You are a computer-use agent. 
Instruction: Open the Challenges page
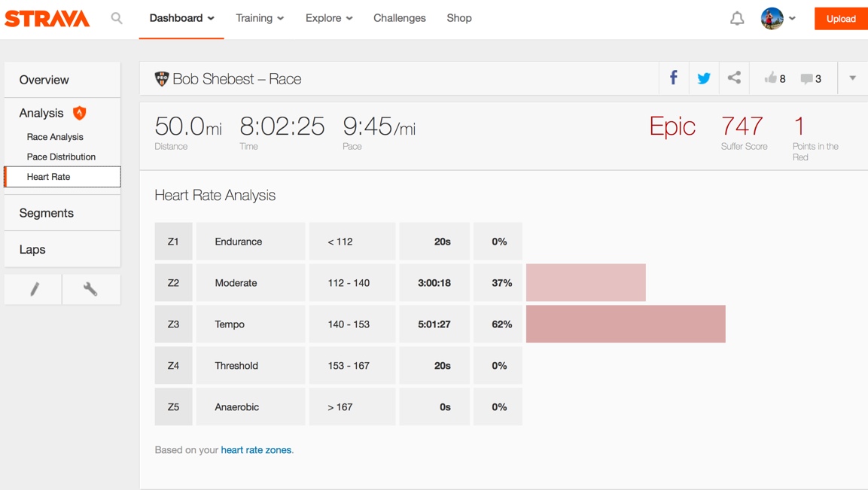400,18
